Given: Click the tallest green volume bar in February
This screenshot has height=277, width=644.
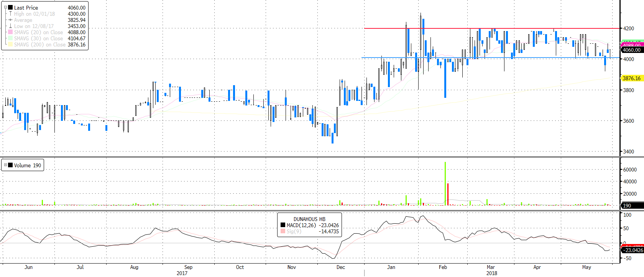Looking at the screenshot, I should pos(445,183).
